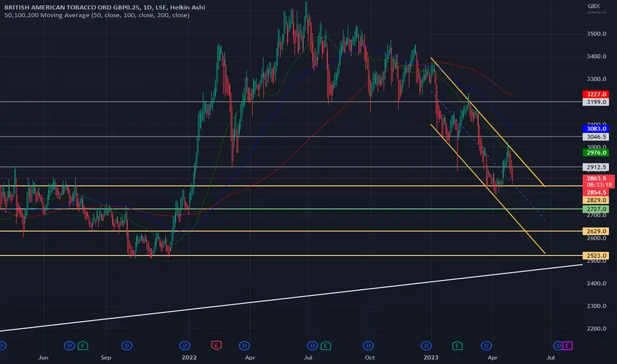Select the 50,100,200 Moving Average indicator legend
The image size is (617, 364).
97,15
